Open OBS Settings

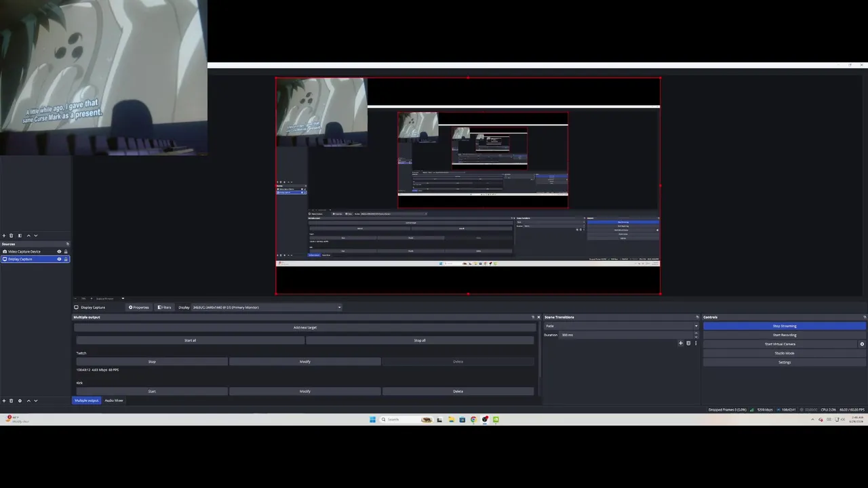(785, 362)
